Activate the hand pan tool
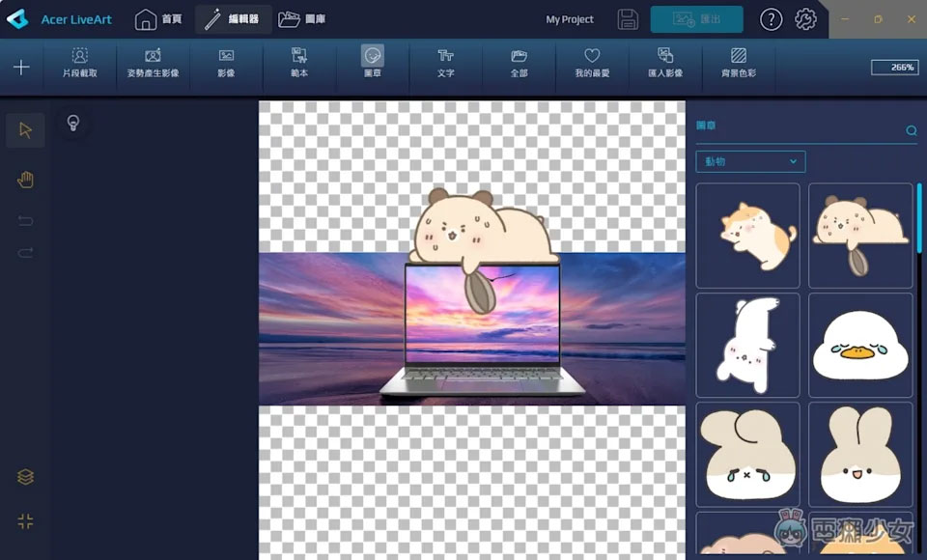The width and height of the screenshot is (927, 560). tap(25, 180)
